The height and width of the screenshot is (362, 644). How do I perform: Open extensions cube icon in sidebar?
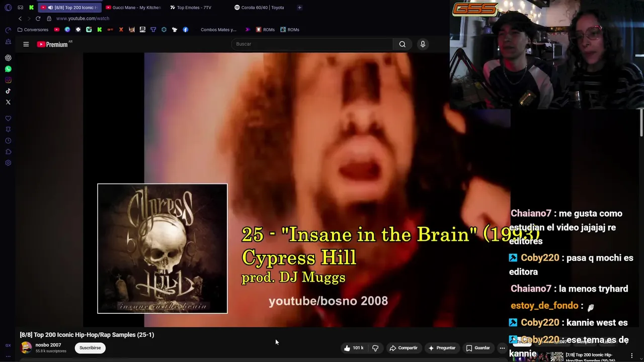coord(8,152)
